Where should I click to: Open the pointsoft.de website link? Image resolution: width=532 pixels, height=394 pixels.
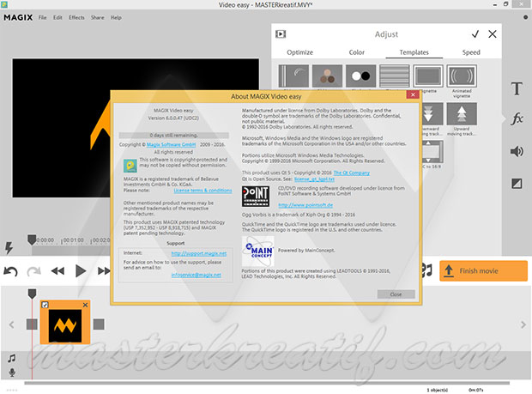click(x=305, y=205)
